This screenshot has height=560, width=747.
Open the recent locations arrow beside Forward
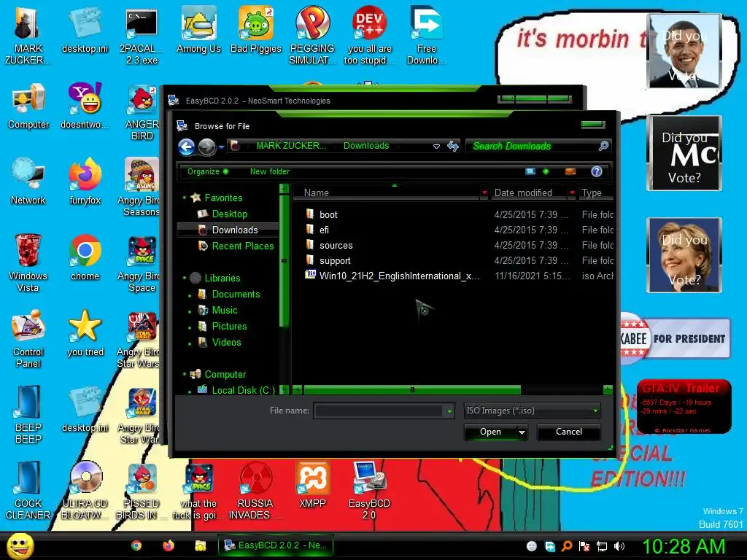pyautogui.click(x=222, y=147)
